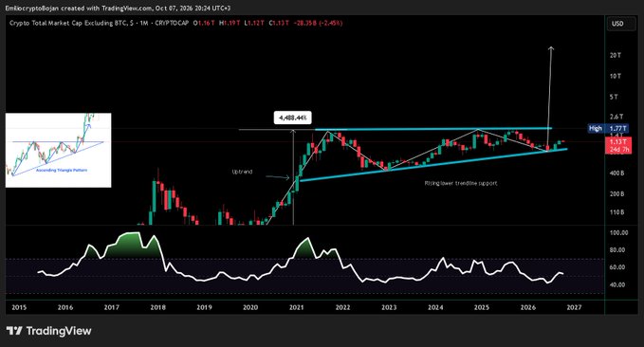Click the 400B price axis label

[x=616, y=173]
